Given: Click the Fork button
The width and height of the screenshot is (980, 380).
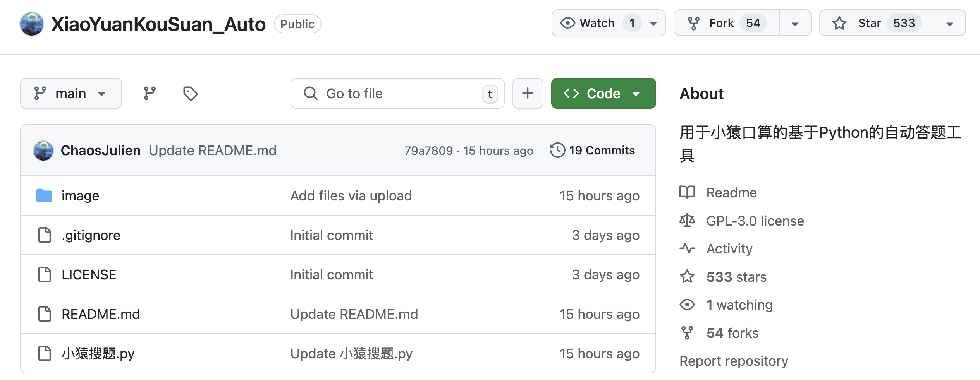Looking at the screenshot, I should (727, 23).
